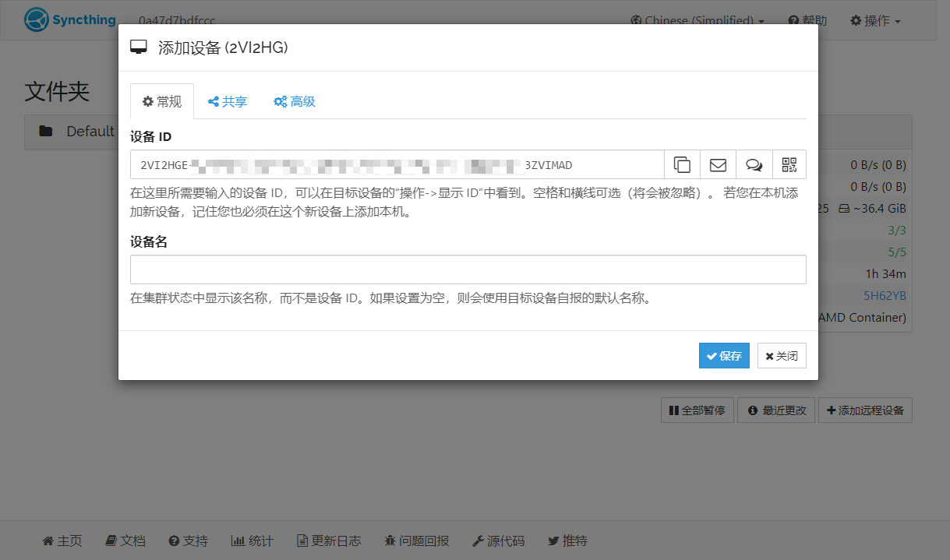The height and width of the screenshot is (560, 950).
Task: Open 文档 documentation link
Action: pyautogui.click(x=125, y=541)
